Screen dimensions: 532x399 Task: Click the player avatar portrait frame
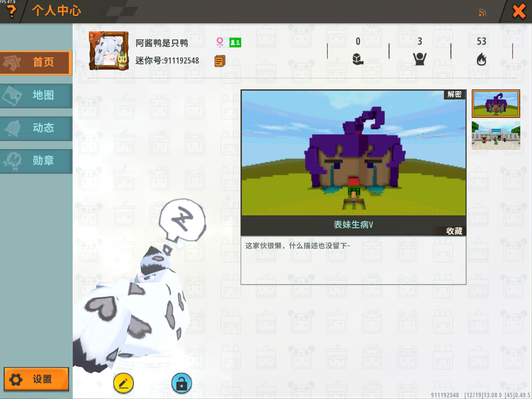pyautogui.click(x=109, y=51)
